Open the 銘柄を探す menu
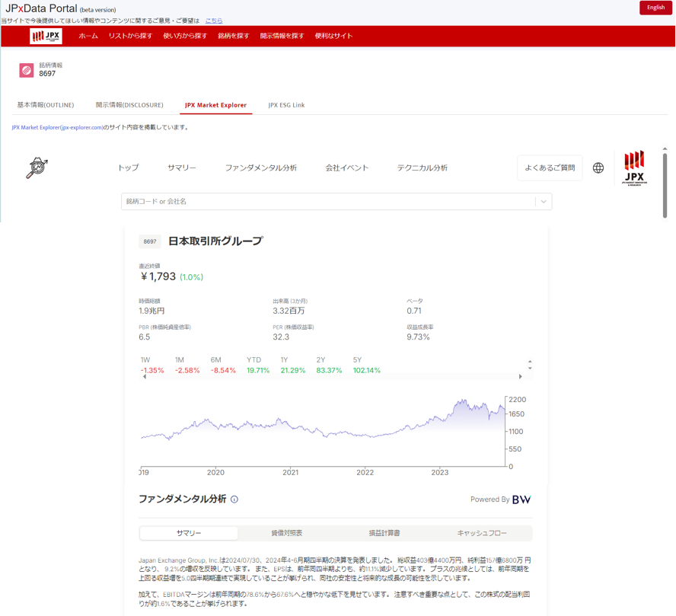Image resolution: width=676 pixels, height=616 pixels. click(x=233, y=36)
